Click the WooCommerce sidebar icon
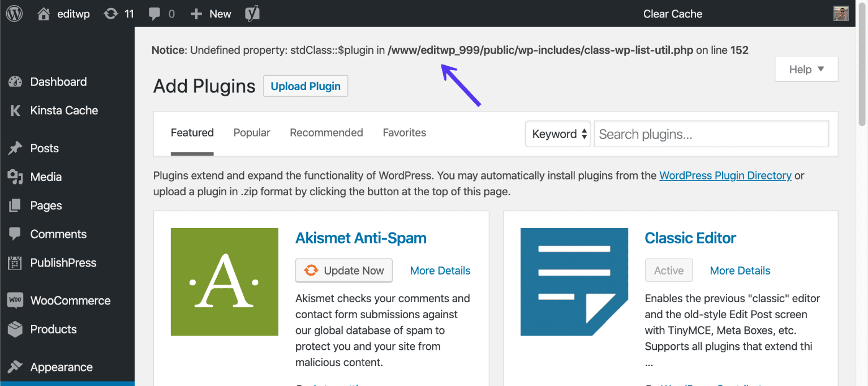 [15, 301]
